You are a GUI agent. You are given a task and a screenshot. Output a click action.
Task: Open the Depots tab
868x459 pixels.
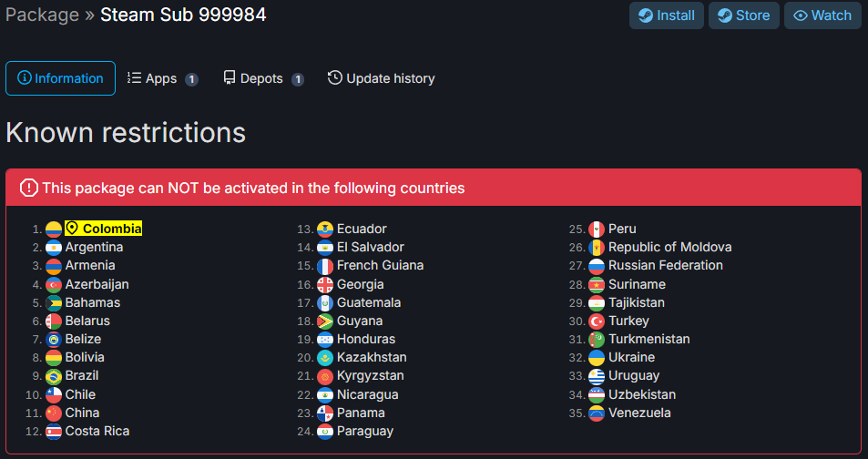[x=263, y=78]
